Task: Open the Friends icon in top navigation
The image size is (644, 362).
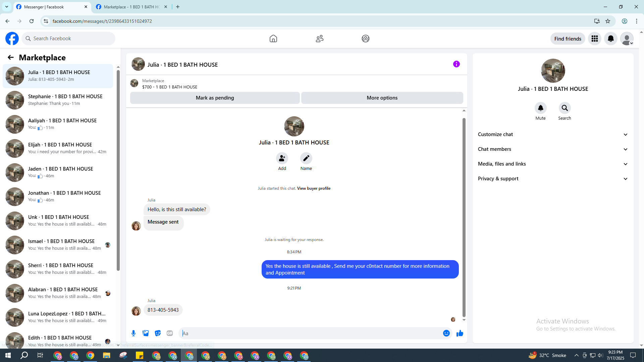Action: pyautogui.click(x=320, y=39)
